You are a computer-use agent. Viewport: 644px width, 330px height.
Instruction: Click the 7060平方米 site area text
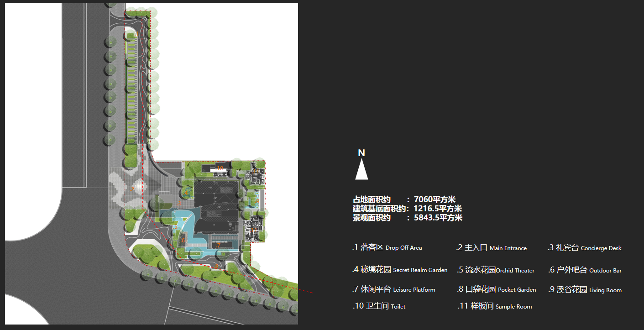click(435, 199)
